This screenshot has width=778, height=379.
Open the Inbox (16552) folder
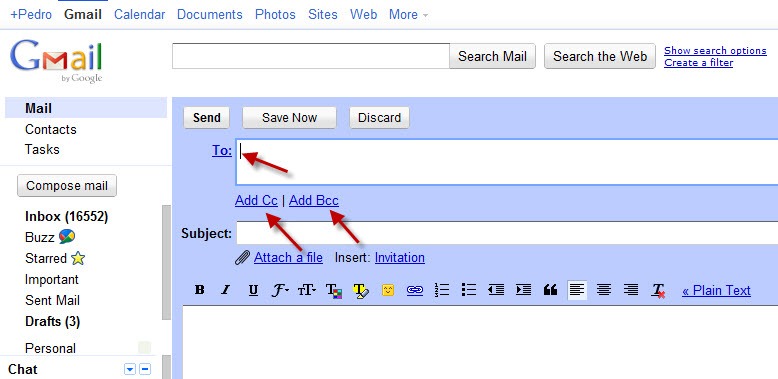66,216
